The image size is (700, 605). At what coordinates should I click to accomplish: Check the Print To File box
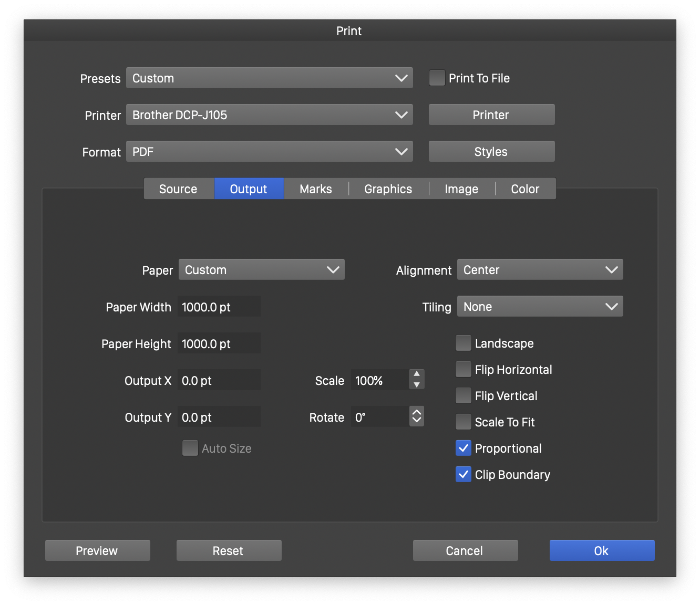(437, 78)
